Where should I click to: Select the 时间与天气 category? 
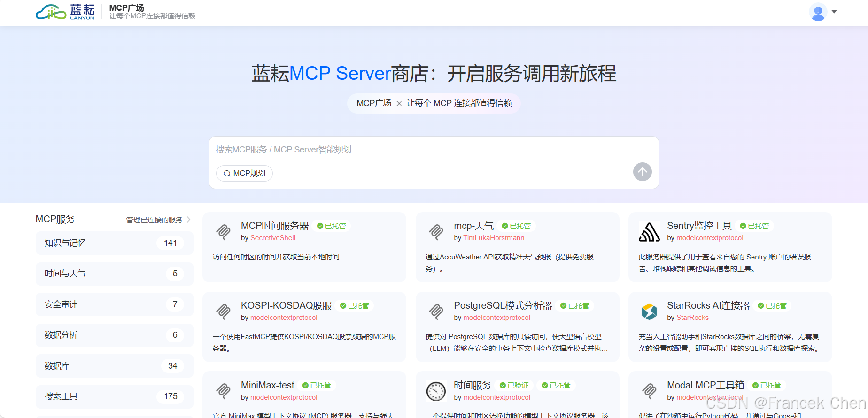click(x=114, y=274)
